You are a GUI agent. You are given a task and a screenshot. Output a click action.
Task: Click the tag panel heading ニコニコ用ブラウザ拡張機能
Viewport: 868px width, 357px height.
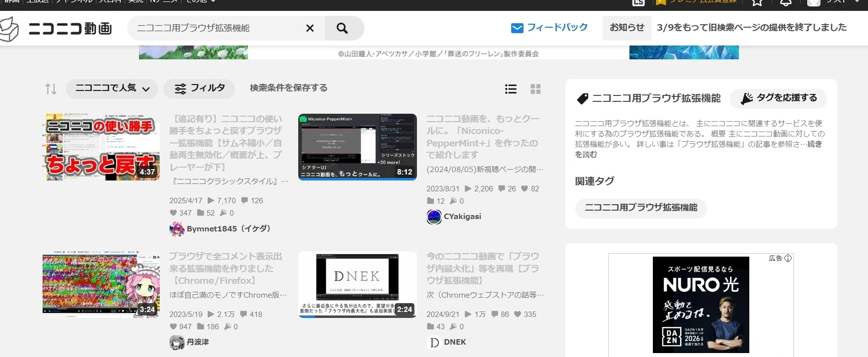[x=656, y=98]
